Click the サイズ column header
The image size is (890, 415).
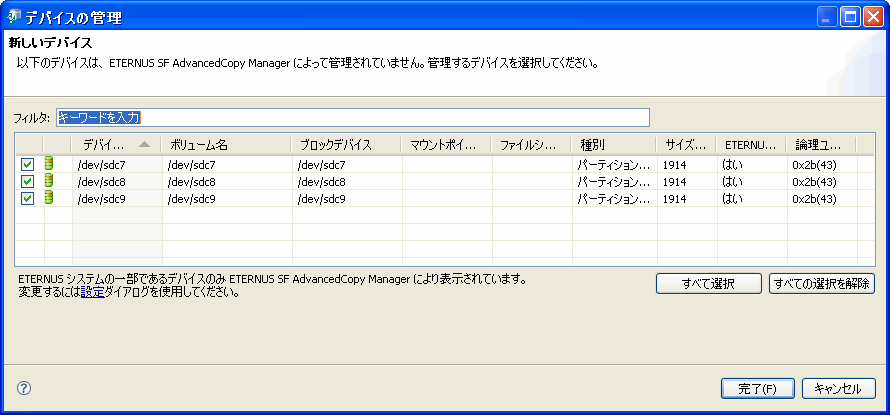click(687, 145)
